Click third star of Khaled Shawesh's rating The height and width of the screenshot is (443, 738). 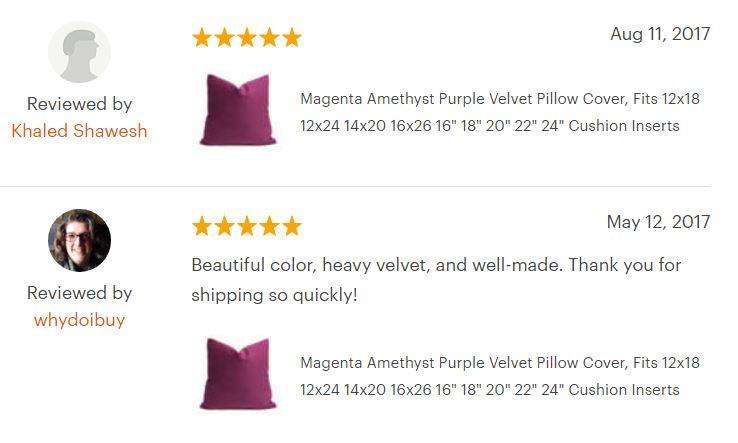pyautogui.click(x=247, y=37)
